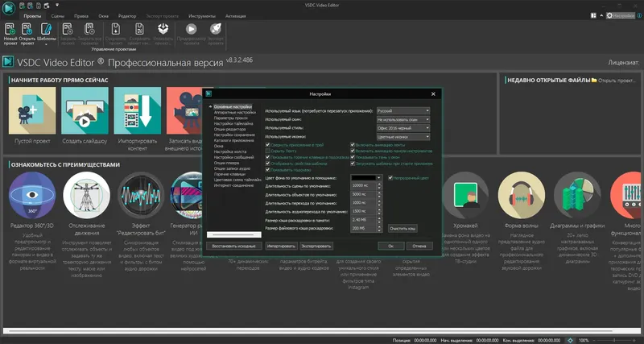Image resolution: width=644 pixels, height=344 pixels.
Task: Enable the Скрыть ленту checkbox
Action: [x=268, y=151]
